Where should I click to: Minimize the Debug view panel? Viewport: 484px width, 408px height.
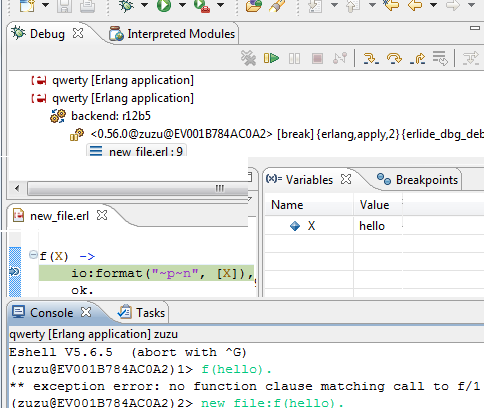pos(475,28)
